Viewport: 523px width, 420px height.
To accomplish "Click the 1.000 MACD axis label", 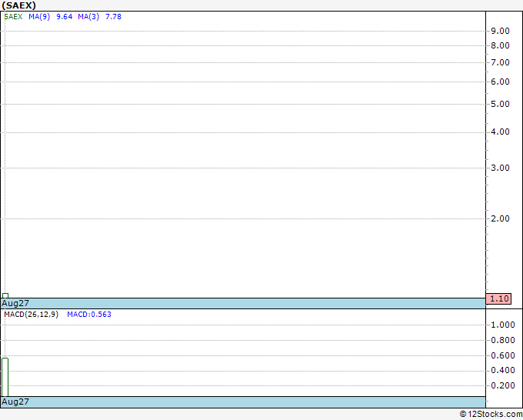I will point(503,325).
